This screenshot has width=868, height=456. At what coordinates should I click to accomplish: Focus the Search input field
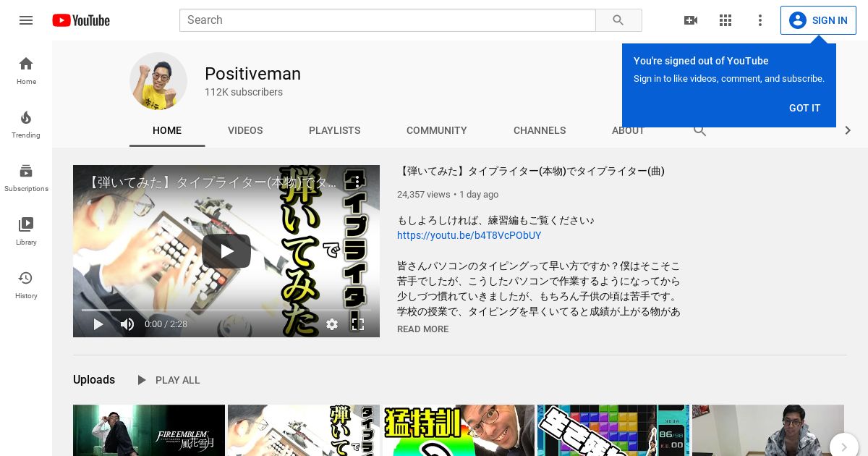click(388, 20)
